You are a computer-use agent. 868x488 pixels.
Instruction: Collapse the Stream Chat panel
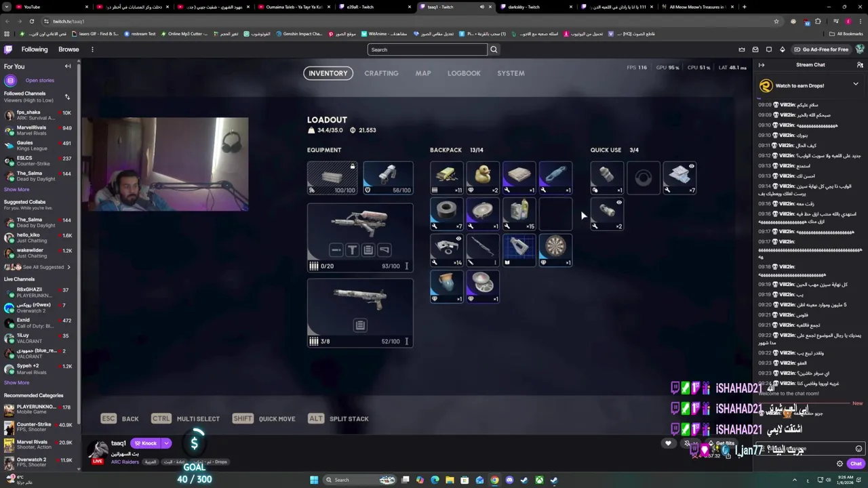[762, 65]
